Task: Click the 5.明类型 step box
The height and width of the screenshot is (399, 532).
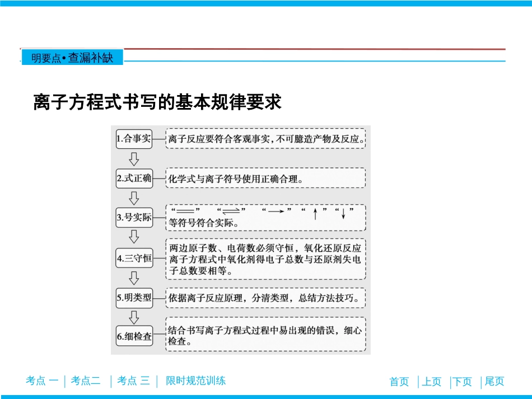Action: point(134,298)
